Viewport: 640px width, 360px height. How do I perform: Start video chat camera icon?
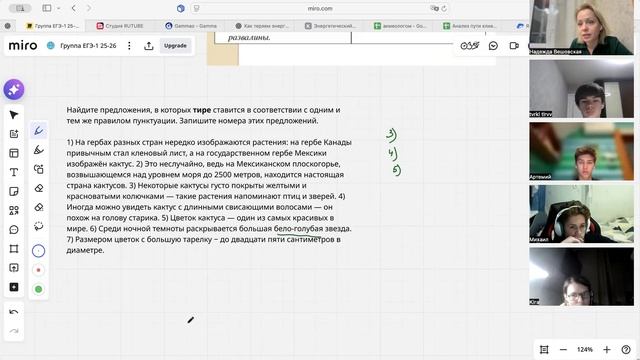(x=514, y=46)
